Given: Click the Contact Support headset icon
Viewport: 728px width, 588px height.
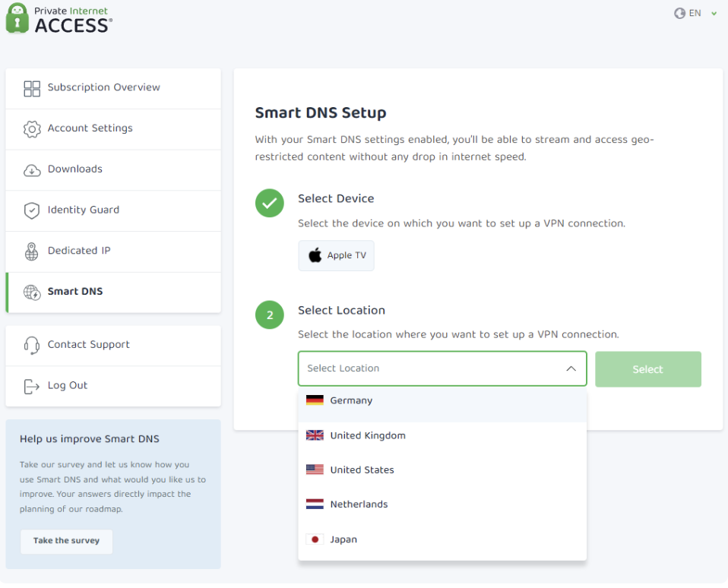Looking at the screenshot, I should tap(32, 346).
